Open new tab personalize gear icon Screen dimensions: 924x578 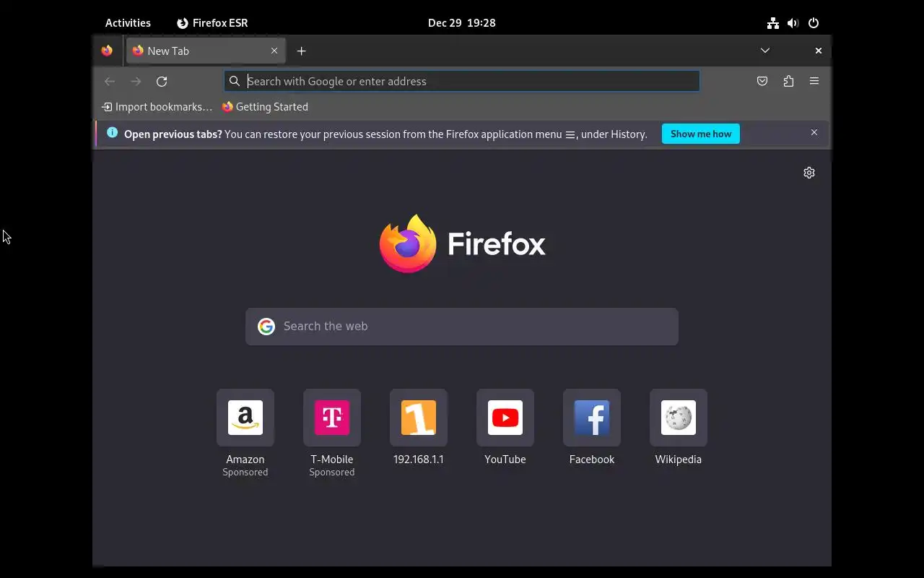point(809,173)
